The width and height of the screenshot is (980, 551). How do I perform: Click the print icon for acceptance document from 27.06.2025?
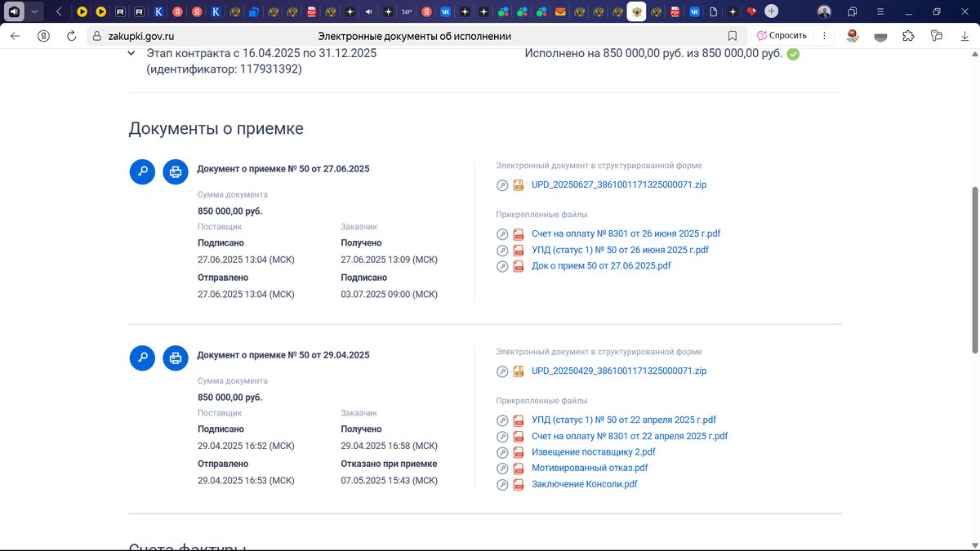(175, 171)
